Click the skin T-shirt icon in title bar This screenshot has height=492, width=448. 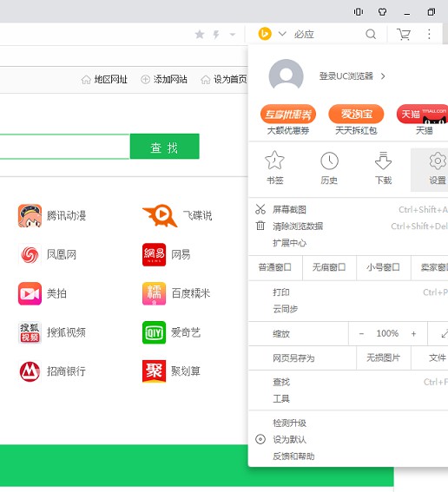pyautogui.click(x=382, y=12)
